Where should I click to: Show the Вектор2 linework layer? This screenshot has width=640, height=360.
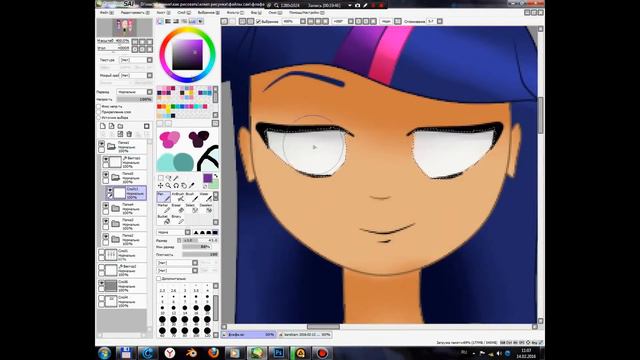[x=102, y=268]
